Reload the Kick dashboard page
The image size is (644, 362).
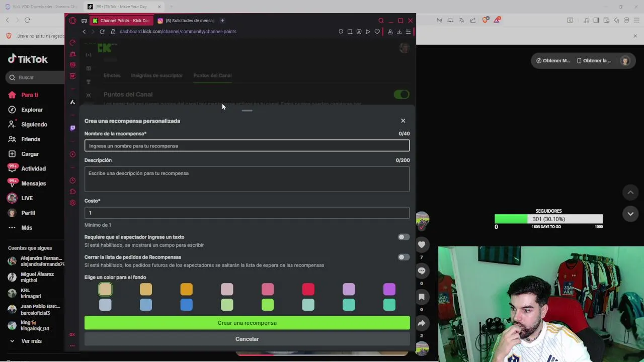[x=102, y=31]
